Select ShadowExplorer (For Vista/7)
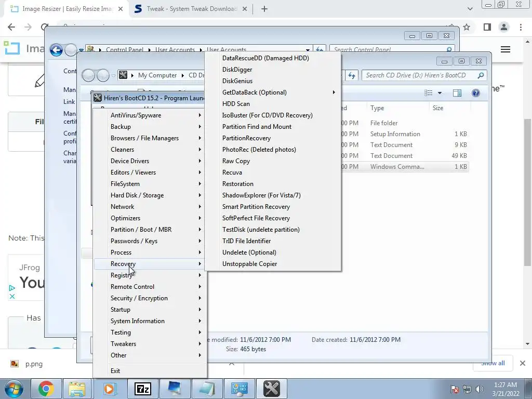 pos(273,195)
